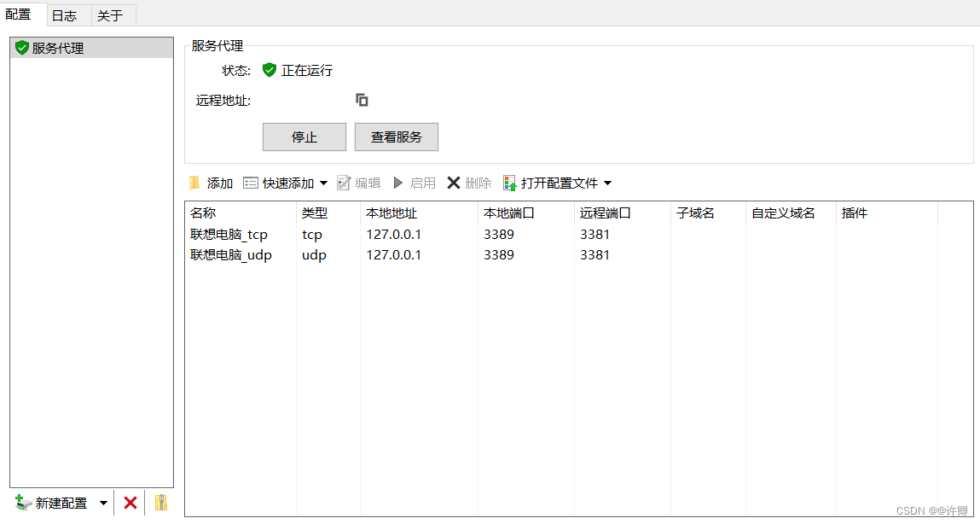Expand the 新建配置 dropdown arrow

pos(102,503)
